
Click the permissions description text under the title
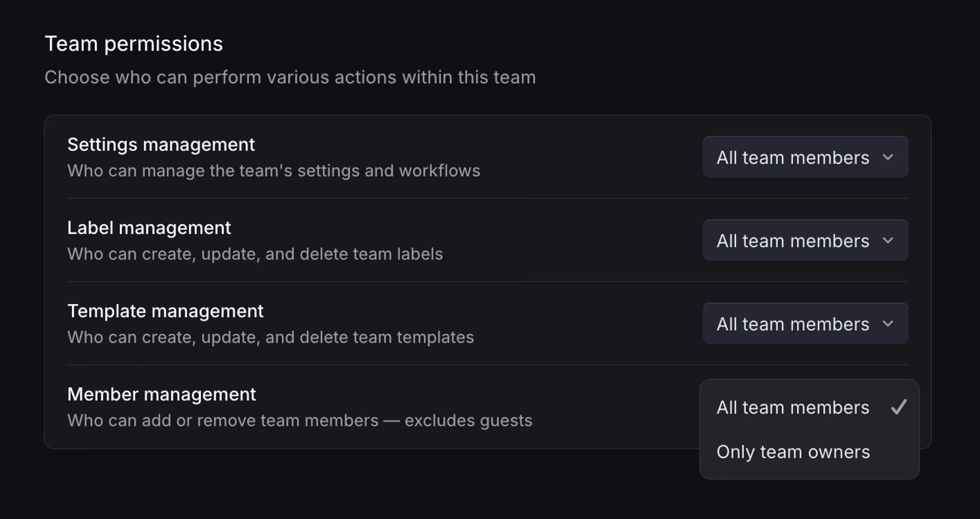pyautogui.click(x=290, y=77)
